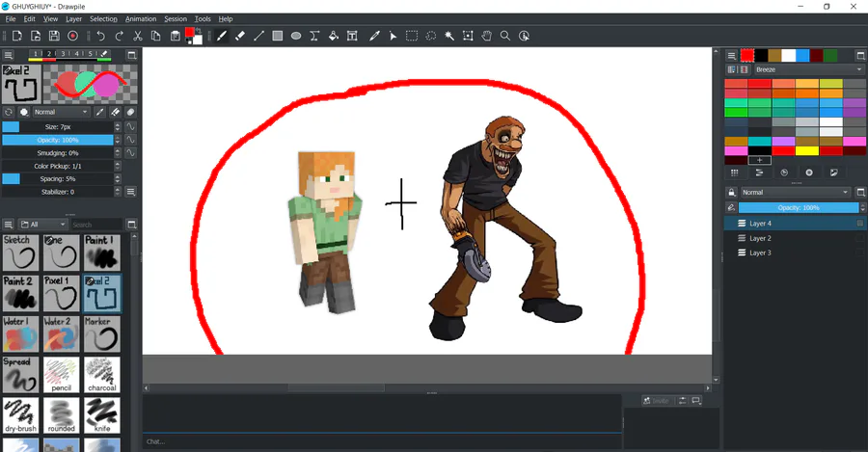Add a new color with the plus button

760,160
